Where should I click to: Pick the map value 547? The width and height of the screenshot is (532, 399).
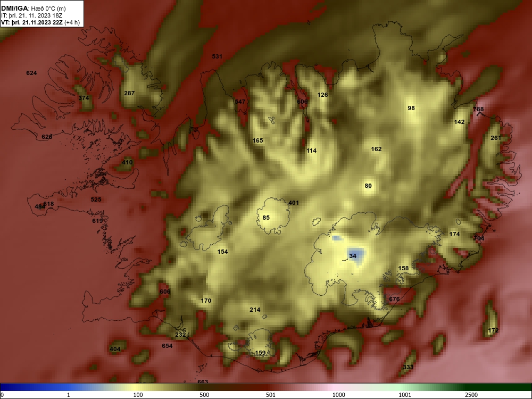point(240,102)
